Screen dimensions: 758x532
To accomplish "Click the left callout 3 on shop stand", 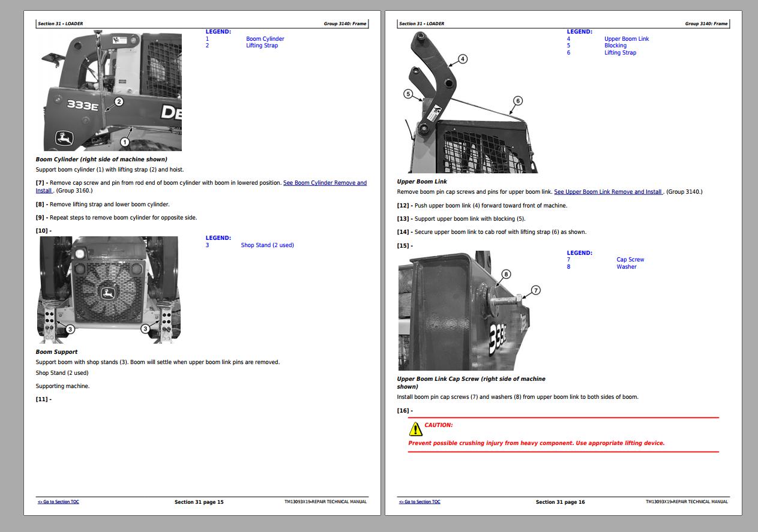I will (70, 329).
